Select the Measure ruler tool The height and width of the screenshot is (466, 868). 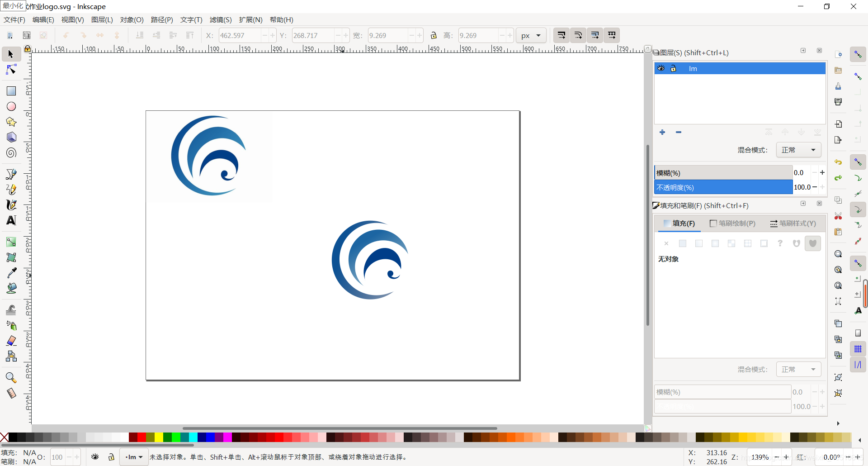point(11,393)
